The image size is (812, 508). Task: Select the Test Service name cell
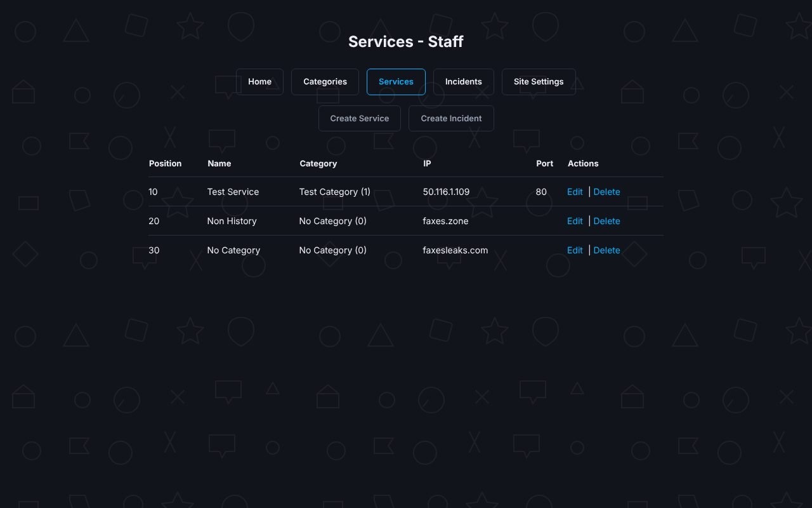tap(233, 192)
